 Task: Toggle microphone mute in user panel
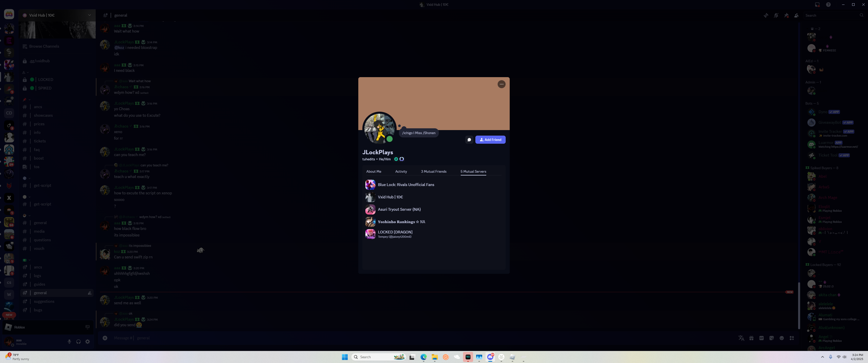click(69, 342)
